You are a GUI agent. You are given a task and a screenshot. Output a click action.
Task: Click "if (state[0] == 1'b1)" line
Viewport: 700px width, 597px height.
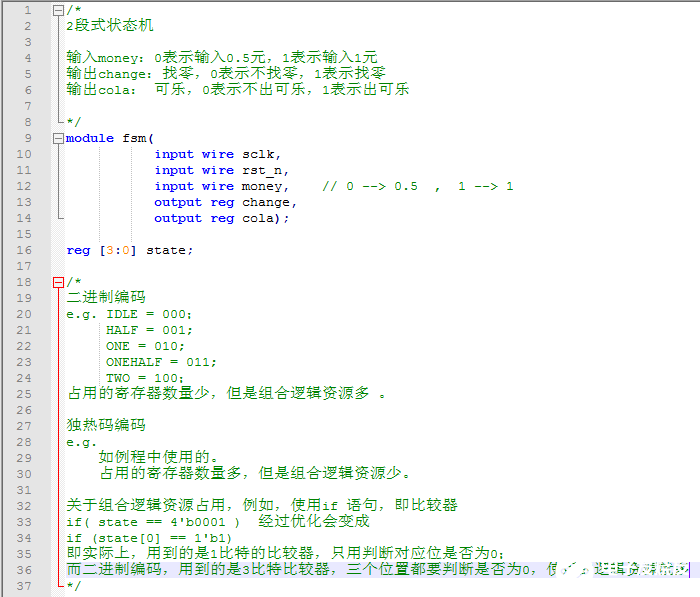pyautogui.click(x=149, y=538)
